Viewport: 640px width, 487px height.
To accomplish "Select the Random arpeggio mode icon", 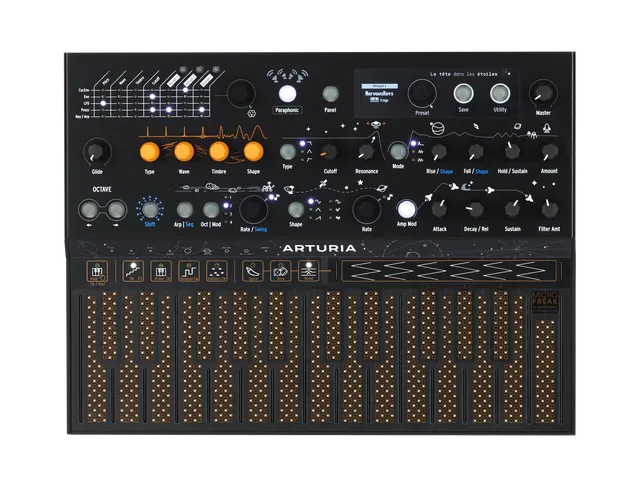I will [189, 271].
